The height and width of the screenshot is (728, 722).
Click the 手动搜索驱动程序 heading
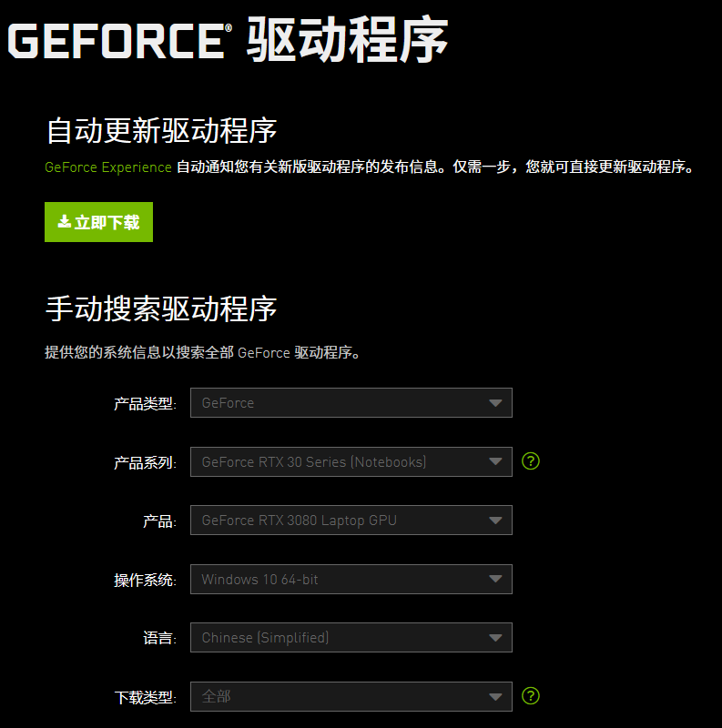tap(162, 308)
